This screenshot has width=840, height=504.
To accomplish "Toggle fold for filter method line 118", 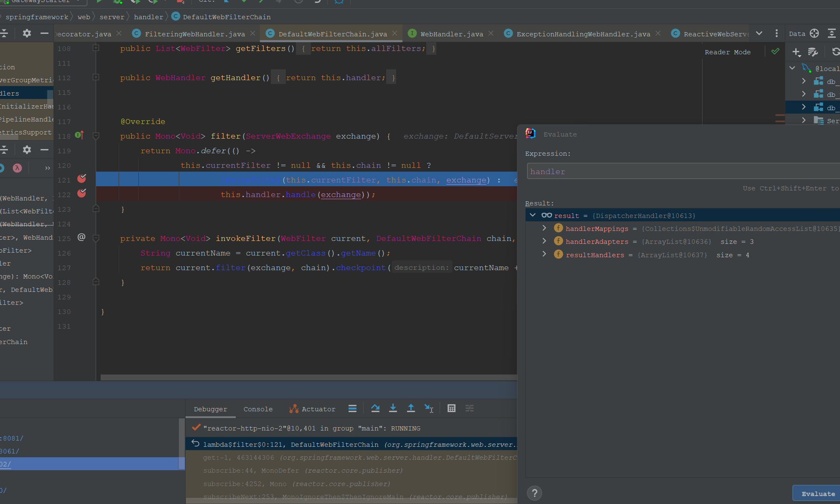I will click(x=96, y=136).
